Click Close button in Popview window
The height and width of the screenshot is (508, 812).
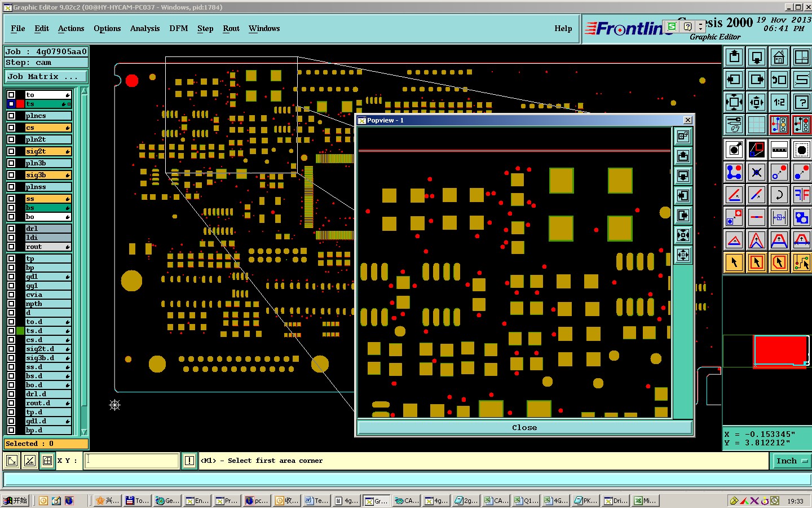(x=524, y=427)
